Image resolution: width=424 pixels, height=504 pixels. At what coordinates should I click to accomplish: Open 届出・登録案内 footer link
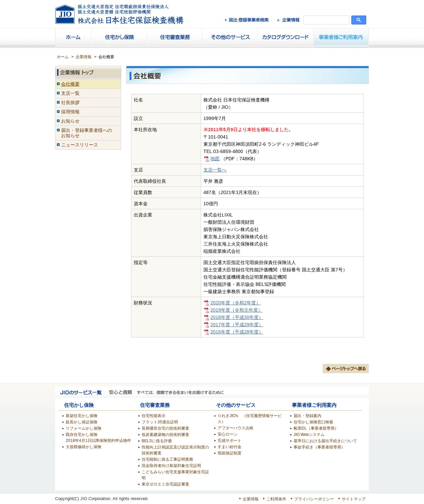pos(307,416)
